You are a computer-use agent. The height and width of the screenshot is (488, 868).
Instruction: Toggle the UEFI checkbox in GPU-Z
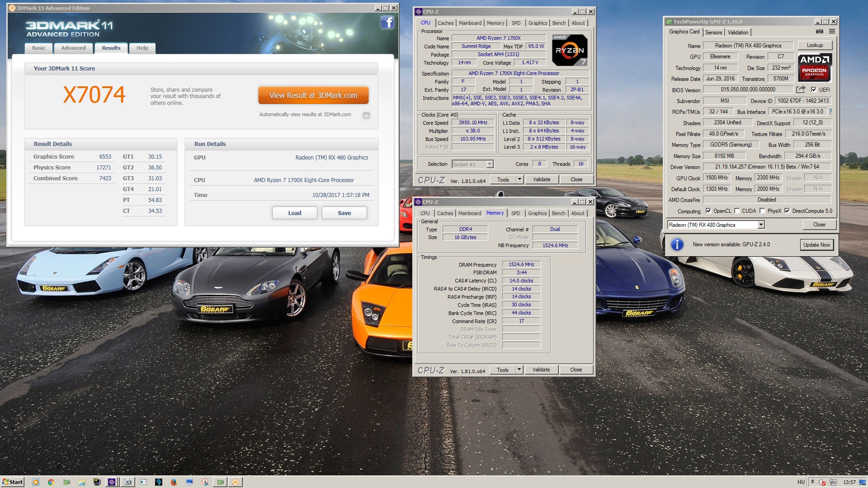(x=814, y=89)
